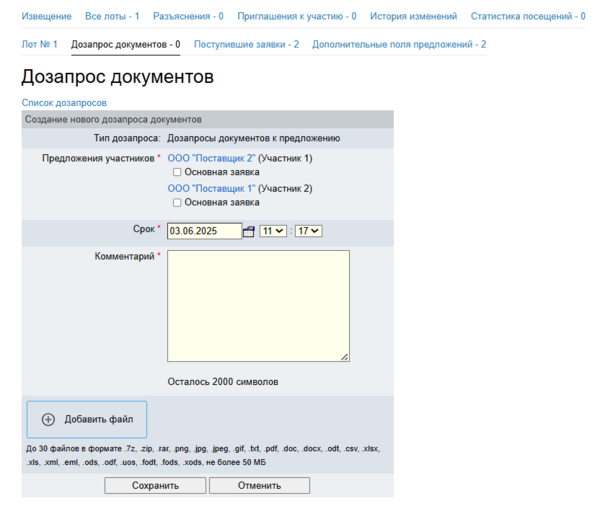View История изменений tab

(413, 16)
